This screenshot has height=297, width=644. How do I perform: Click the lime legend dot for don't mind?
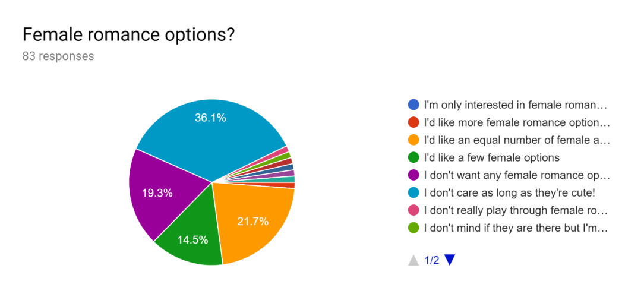tap(413, 228)
